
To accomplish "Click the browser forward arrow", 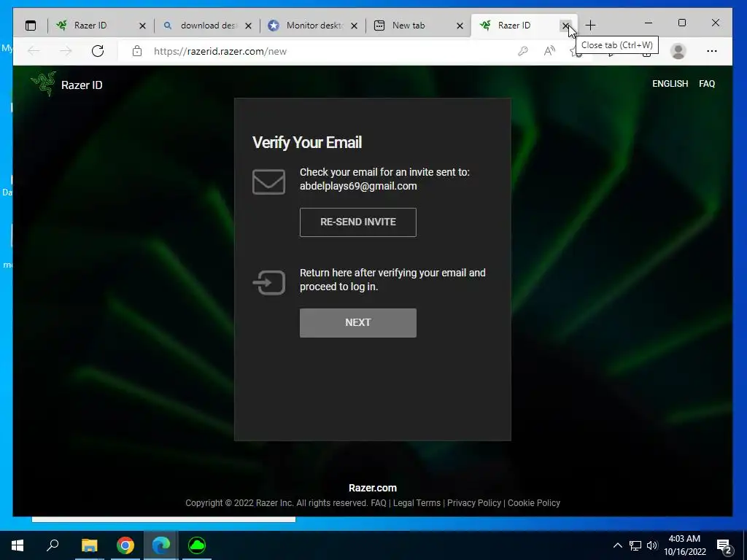I will pos(66,51).
